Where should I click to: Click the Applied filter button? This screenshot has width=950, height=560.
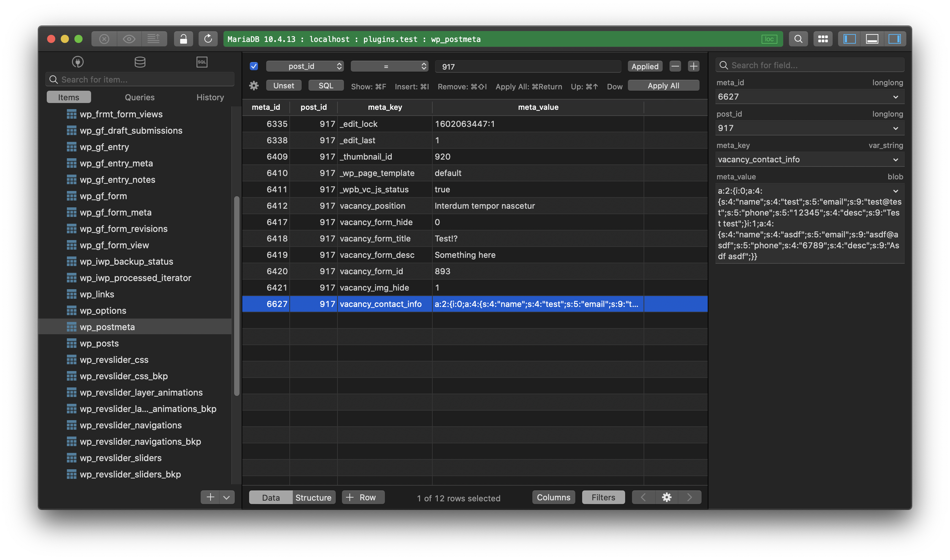click(645, 66)
